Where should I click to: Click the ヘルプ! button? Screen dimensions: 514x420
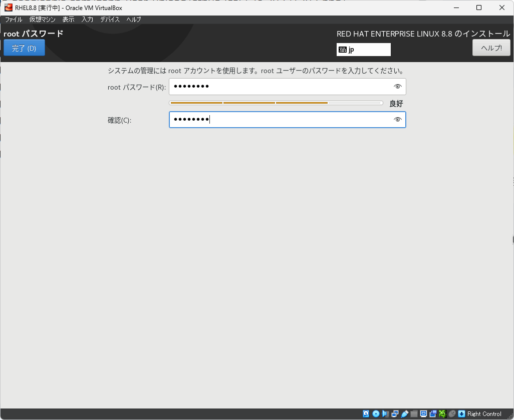point(491,48)
